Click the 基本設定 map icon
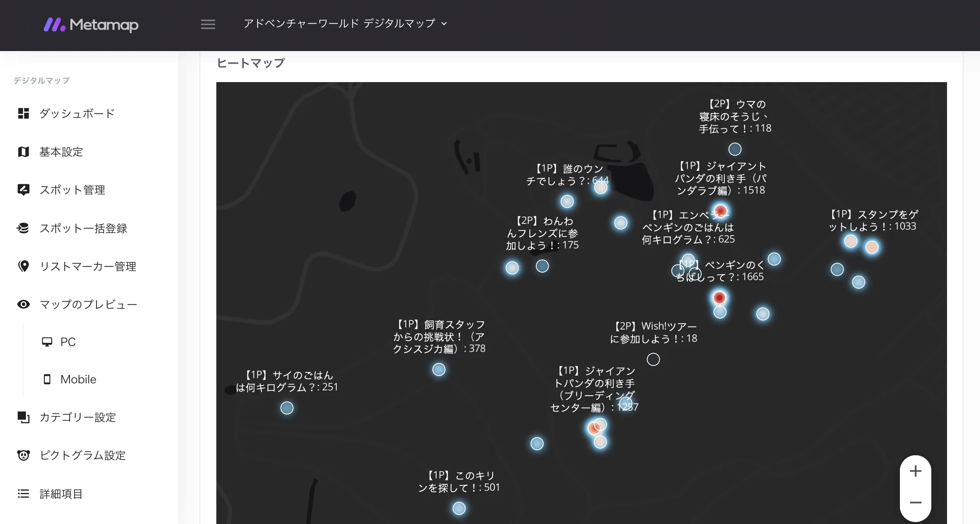This screenshot has width=980, height=524. point(24,152)
